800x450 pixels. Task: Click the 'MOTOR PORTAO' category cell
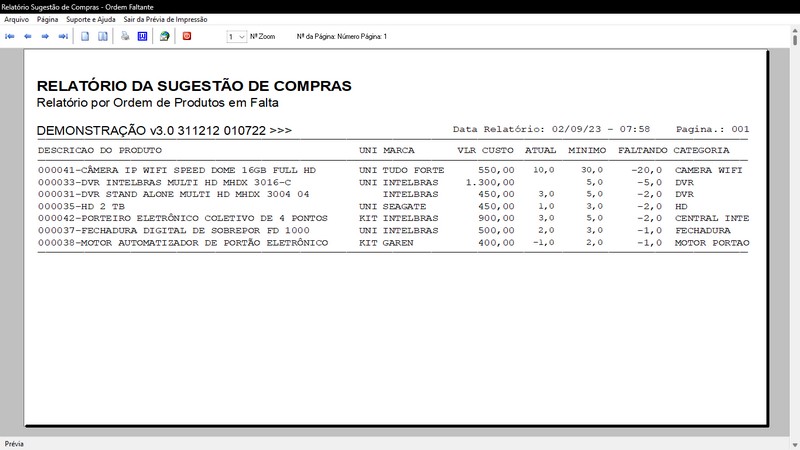coord(712,243)
